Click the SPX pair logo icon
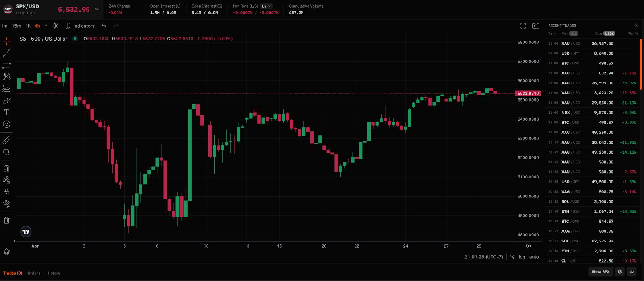Screen dimensions: 644x281 coord(8,9)
